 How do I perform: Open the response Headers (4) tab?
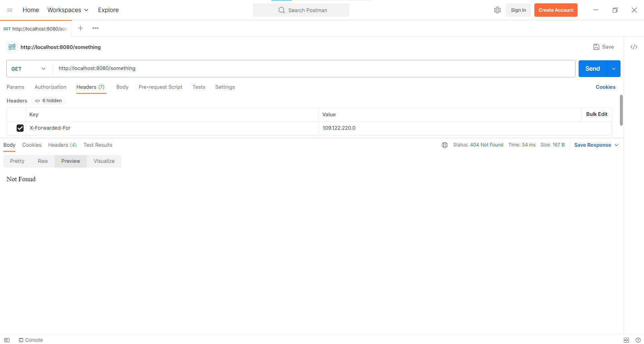pos(62,145)
